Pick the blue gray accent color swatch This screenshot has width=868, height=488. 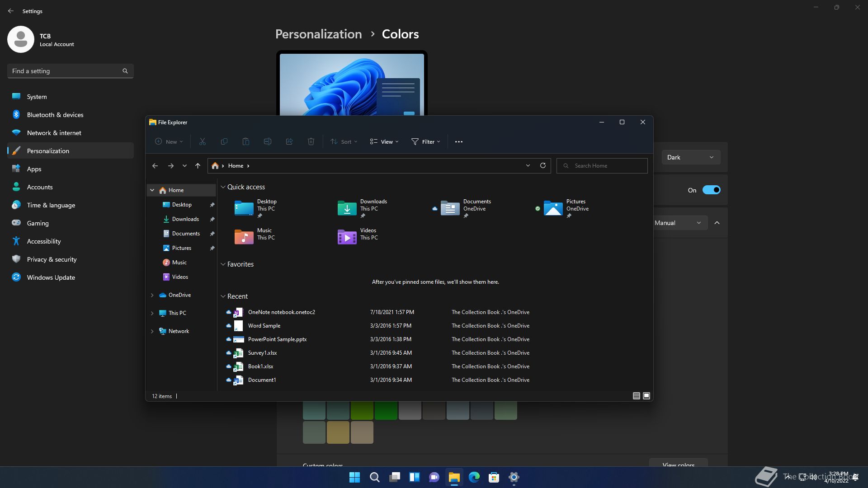[458, 410]
